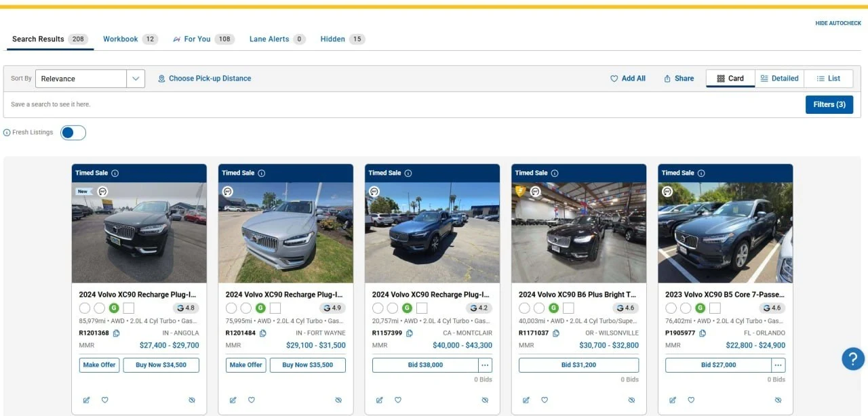This screenshot has height=416, width=868.
Task: Click Buy Now $35,500
Action: [x=308, y=365]
